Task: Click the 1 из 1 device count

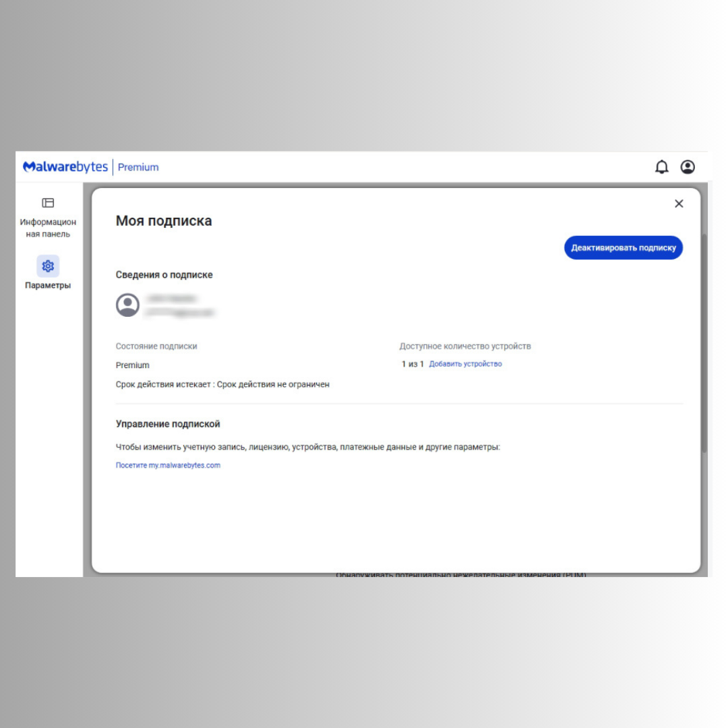Action: click(413, 364)
